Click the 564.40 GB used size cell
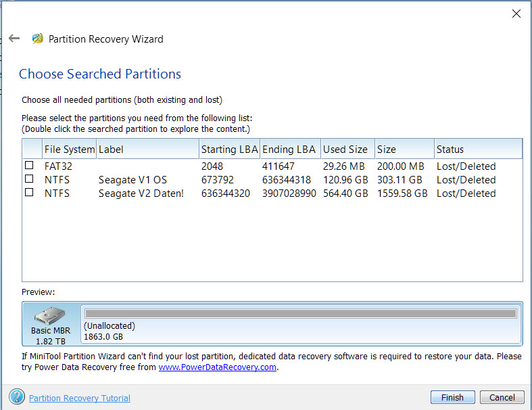Image resolution: width=532 pixels, height=410 pixels. coord(345,193)
